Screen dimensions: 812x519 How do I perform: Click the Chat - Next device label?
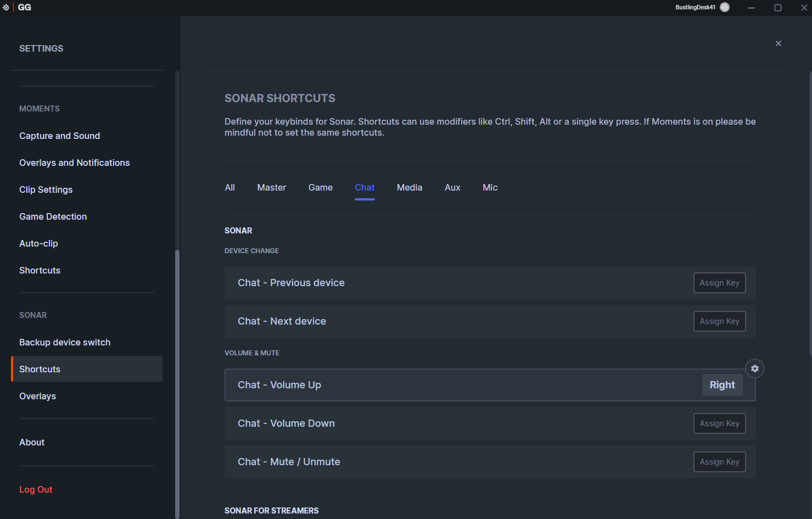[x=282, y=321]
